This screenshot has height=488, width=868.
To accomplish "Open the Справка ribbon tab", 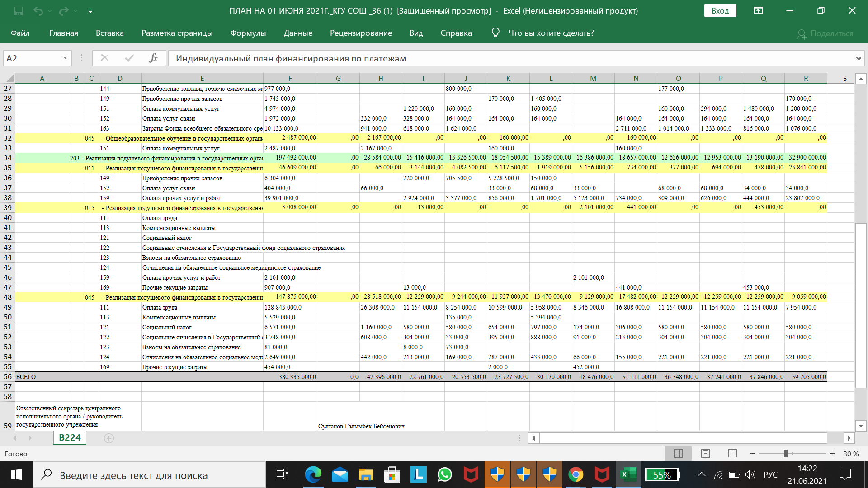I will [x=456, y=33].
